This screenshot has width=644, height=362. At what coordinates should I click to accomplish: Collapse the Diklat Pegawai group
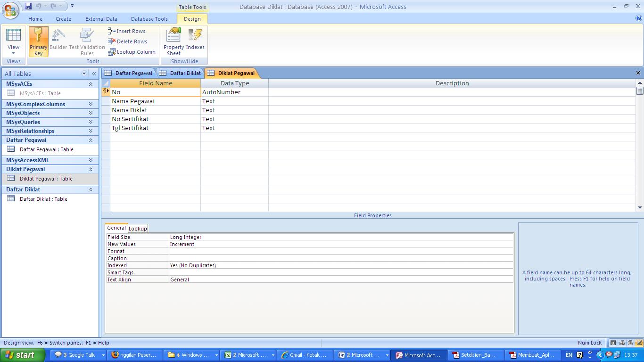coord(91,169)
